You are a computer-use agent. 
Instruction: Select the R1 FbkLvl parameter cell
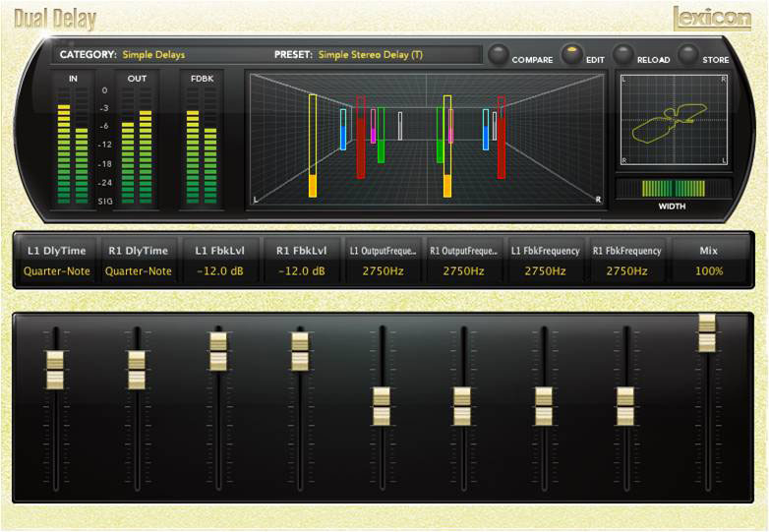pyautogui.click(x=301, y=261)
